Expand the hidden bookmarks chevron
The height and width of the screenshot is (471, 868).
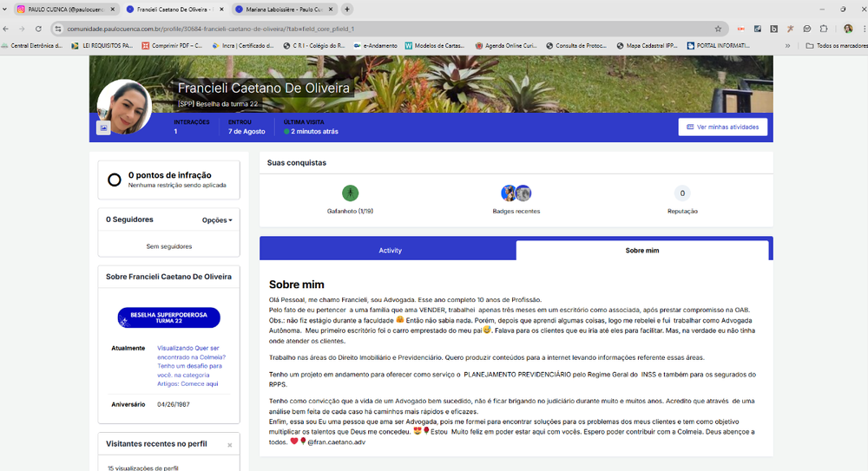[788, 46]
